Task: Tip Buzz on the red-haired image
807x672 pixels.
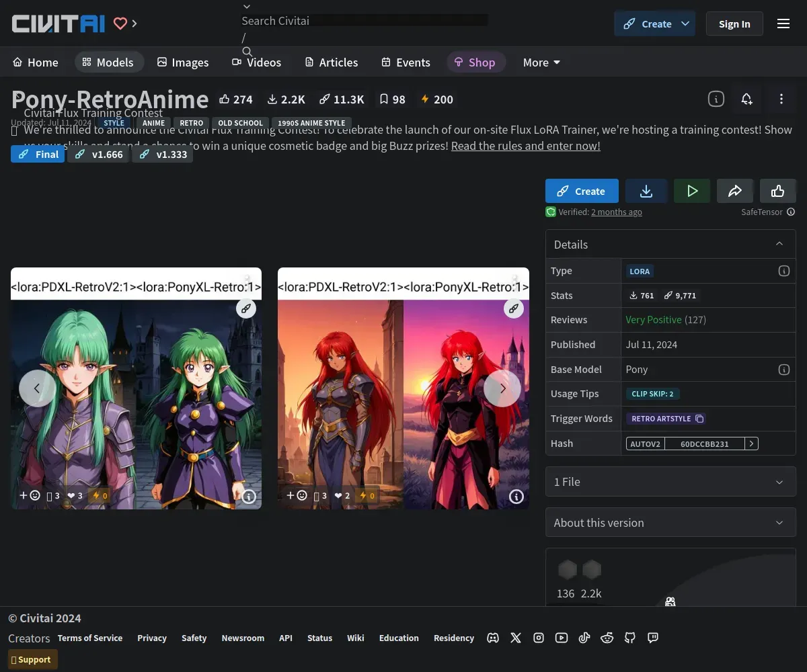Action: 367,496
